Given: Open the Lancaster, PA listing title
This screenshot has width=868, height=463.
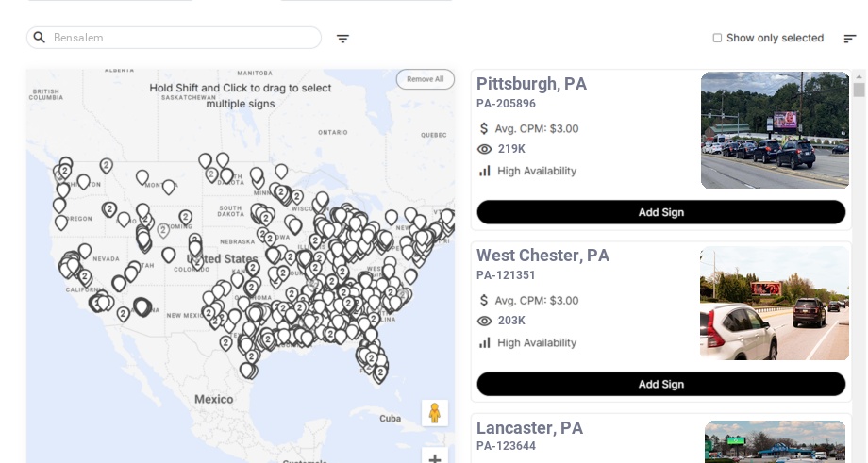Looking at the screenshot, I should coord(529,428).
